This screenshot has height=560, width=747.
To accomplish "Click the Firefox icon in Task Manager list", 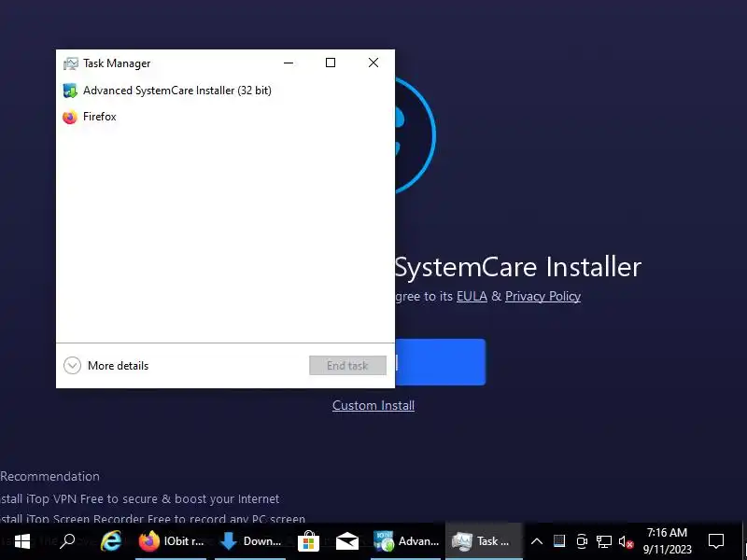I will tap(70, 117).
